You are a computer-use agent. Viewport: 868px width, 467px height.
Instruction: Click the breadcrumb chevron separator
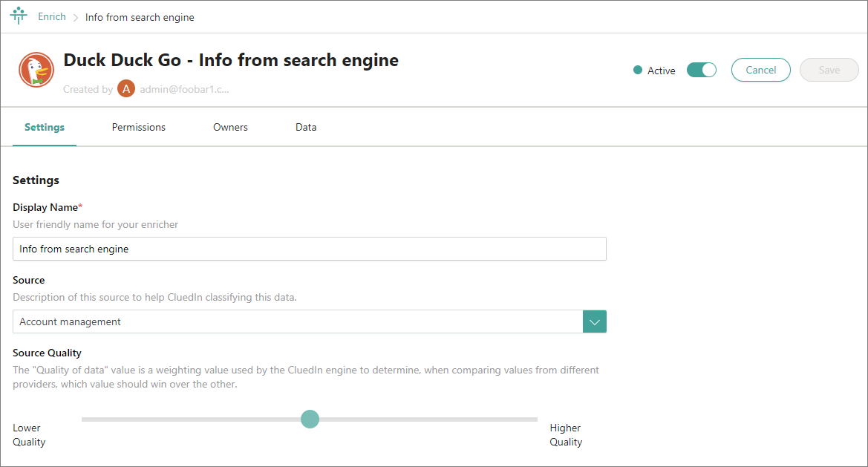(76, 17)
